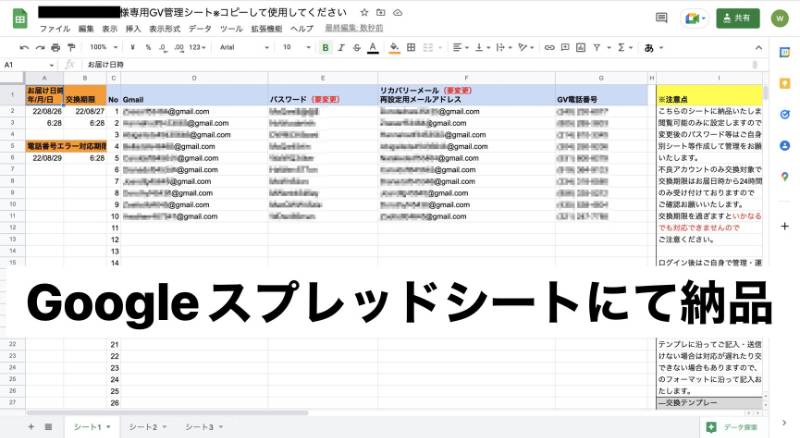Insert a chart
This screenshot has width=800, height=438.
point(581,47)
